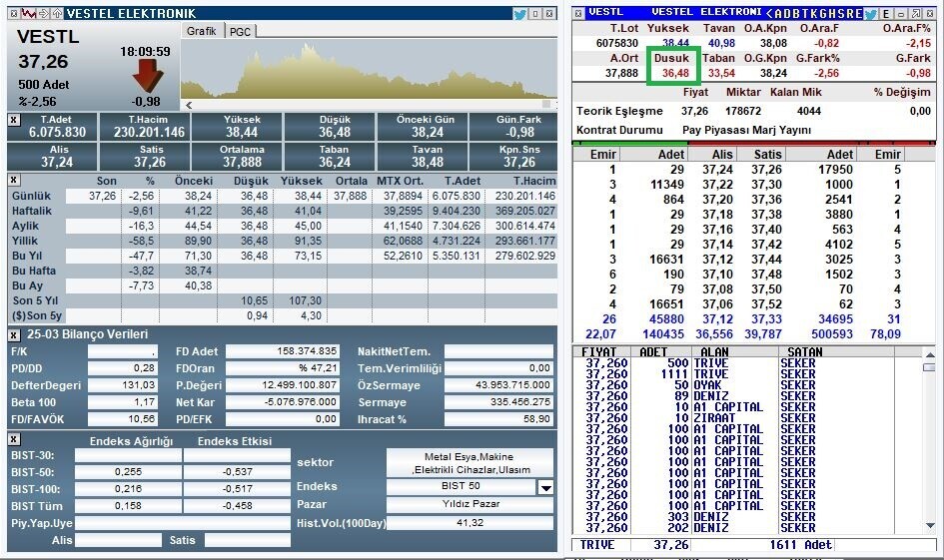Click the trades list scrollbar thumb
Screen dimensions: 944x560
930,367
